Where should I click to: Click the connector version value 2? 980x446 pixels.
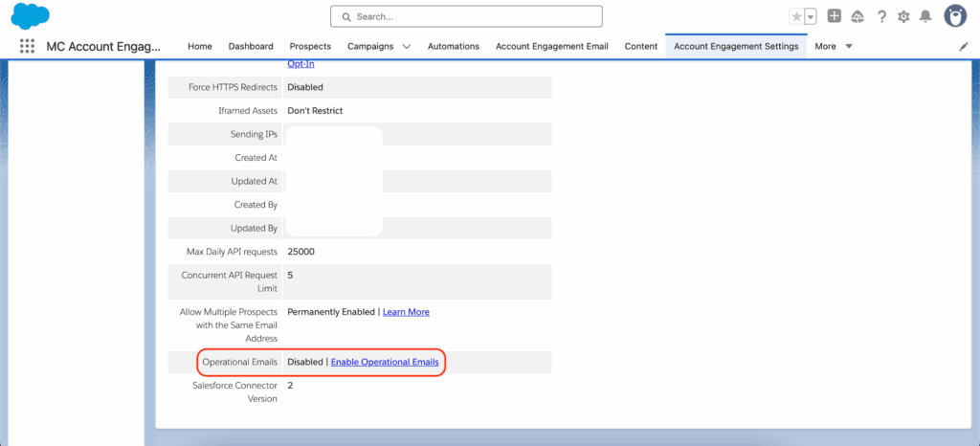[290, 386]
